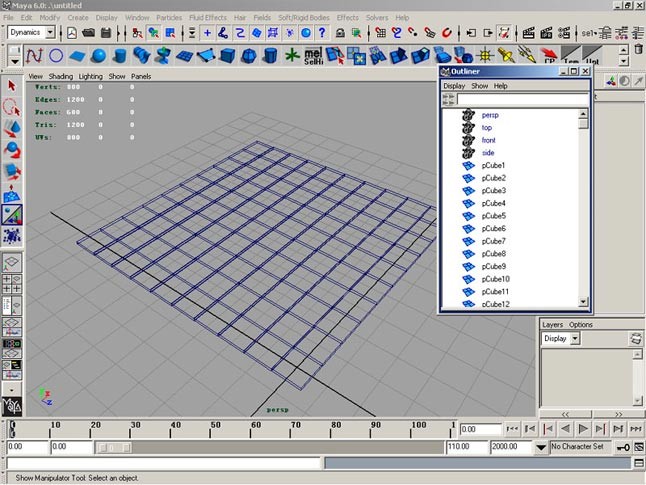Click the help question mark icon
This screenshot has width=646, height=485.
322,33
